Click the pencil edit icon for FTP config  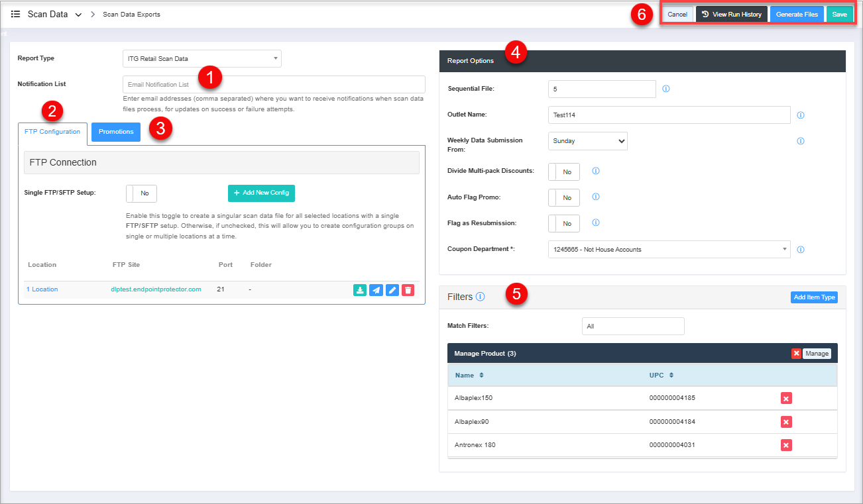point(392,290)
